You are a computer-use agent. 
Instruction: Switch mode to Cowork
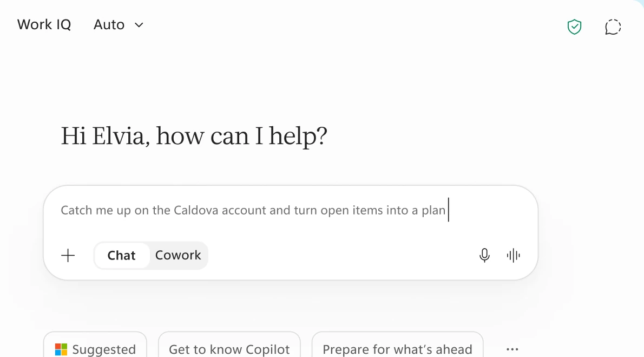[178, 255]
